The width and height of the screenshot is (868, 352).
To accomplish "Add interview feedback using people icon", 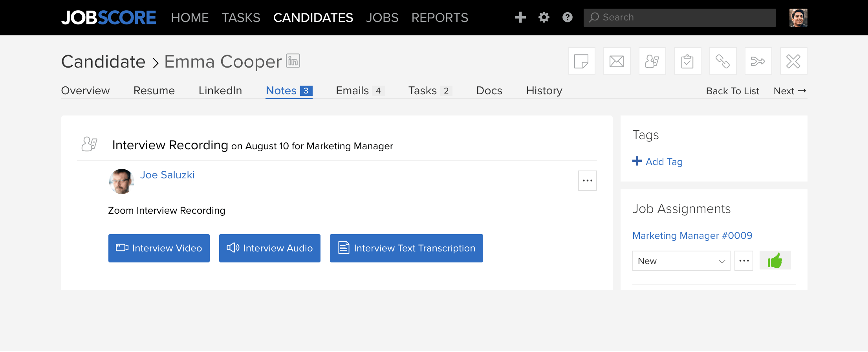I will [x=652, y=61].
